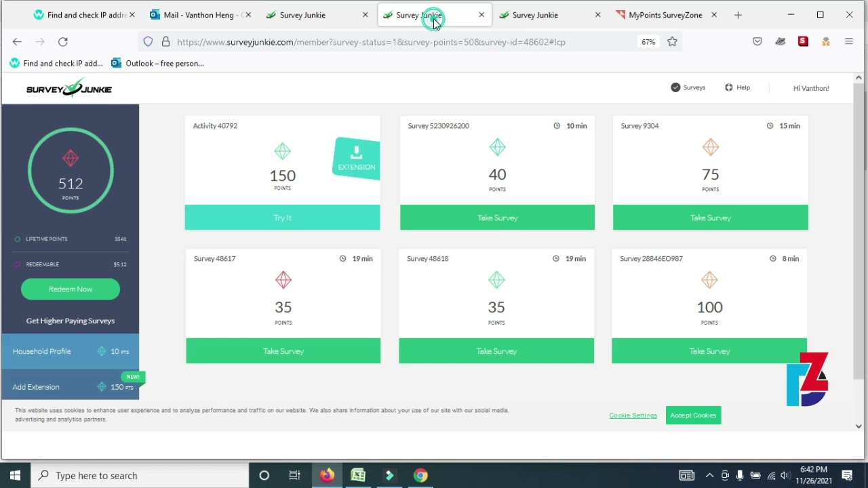Close the MyPoints SurveyZone tab
The height and width of the screenshot is (488, 868).
[714, 15]
